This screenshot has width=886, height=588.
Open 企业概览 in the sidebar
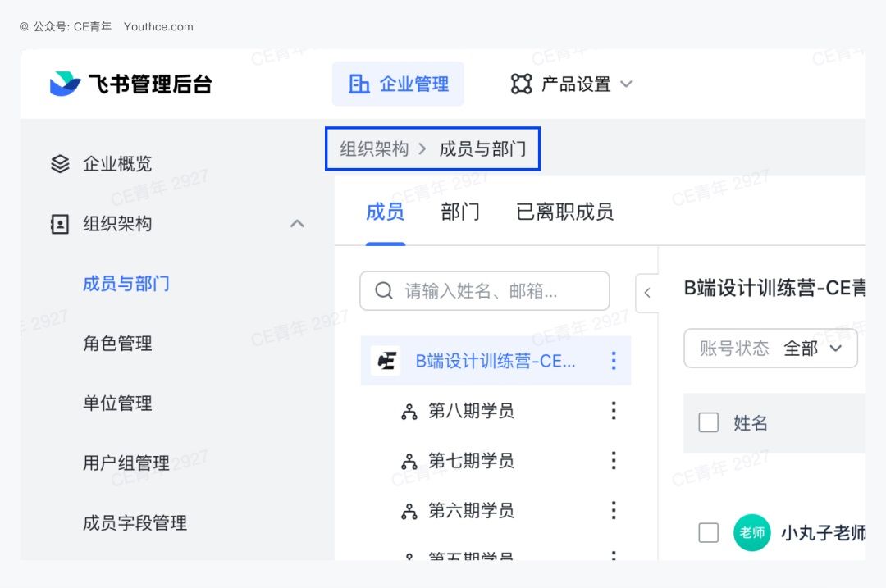coord(117,164)
